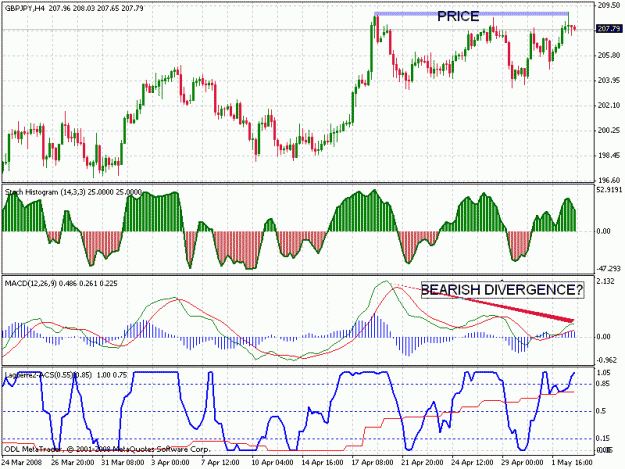Click the 3 Apr 00:00 time label
This screenshot has width=625, height=469.
(170, 462)
